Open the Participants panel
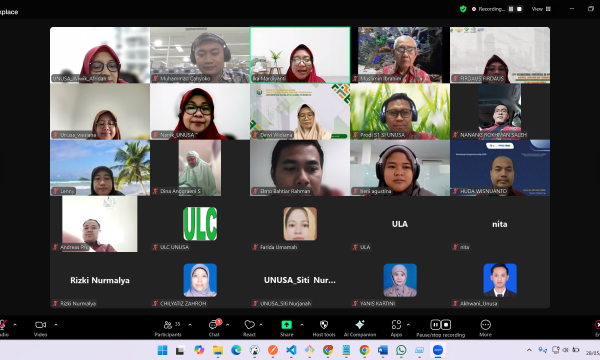Viewport: 600px width, 360px height. click(x=168, y=328)
